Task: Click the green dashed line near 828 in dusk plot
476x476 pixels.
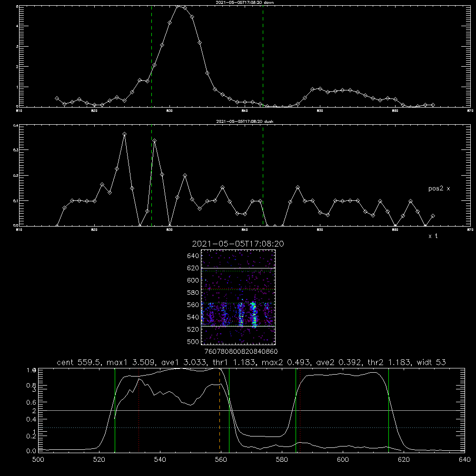Action: click(x=151, y=176)
